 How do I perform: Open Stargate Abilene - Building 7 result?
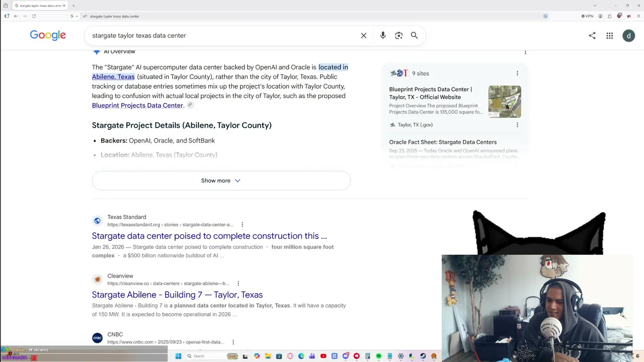(x=177, y=295)
